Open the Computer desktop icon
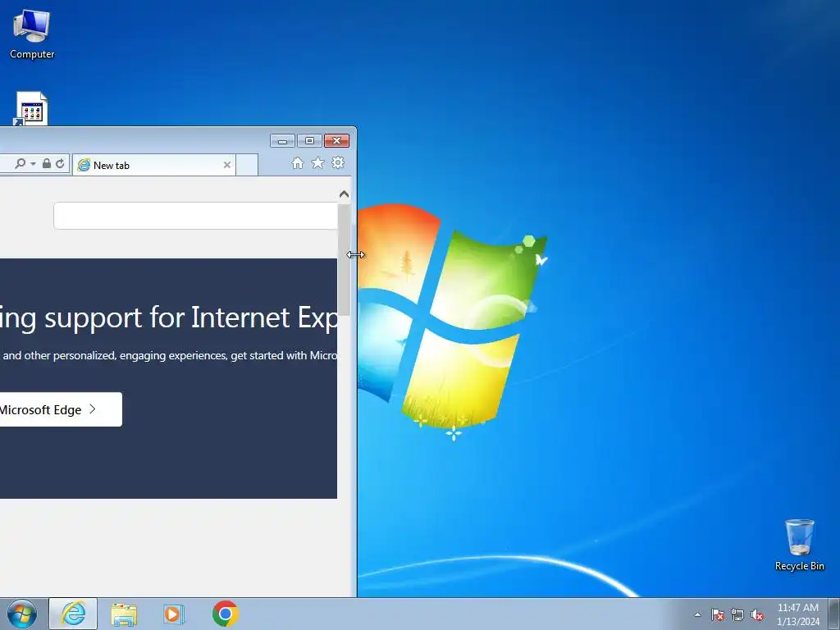The height and width of the screenshot is (630, 840). 32,33
